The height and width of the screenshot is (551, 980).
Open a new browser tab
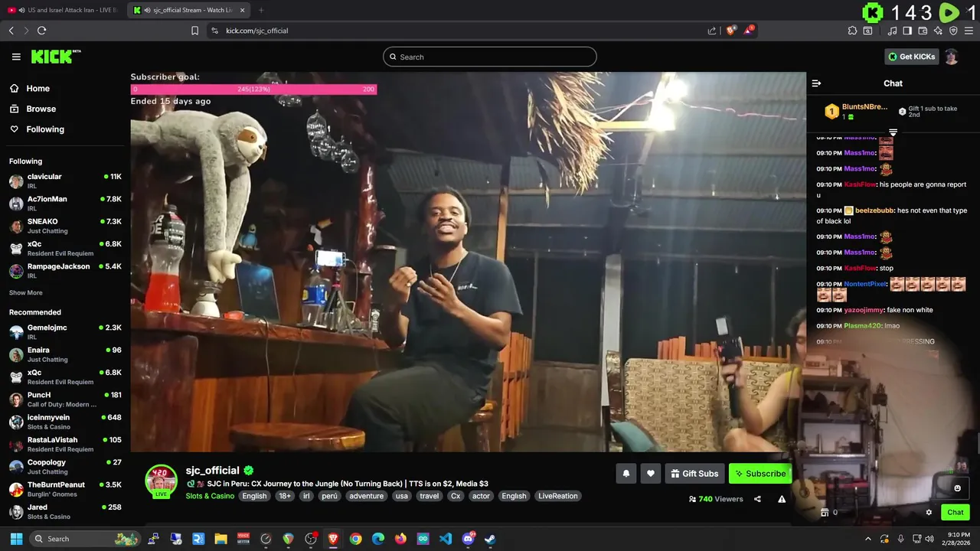point(261,10)
